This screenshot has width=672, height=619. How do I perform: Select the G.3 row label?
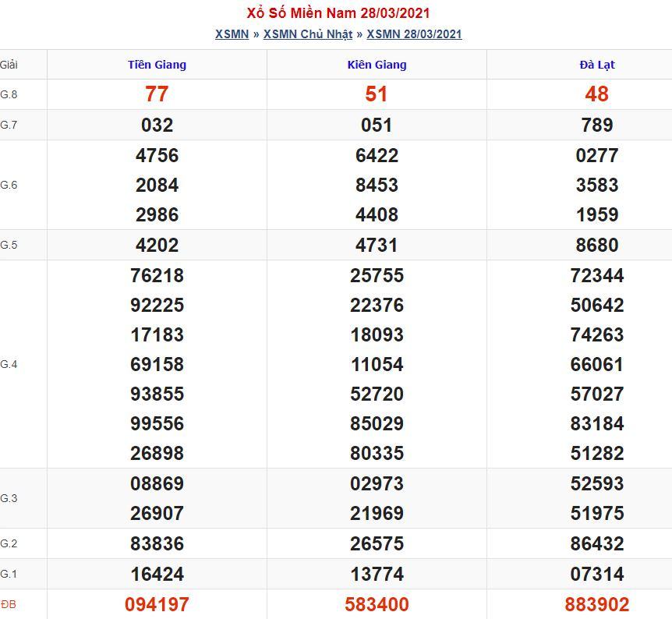9,498
